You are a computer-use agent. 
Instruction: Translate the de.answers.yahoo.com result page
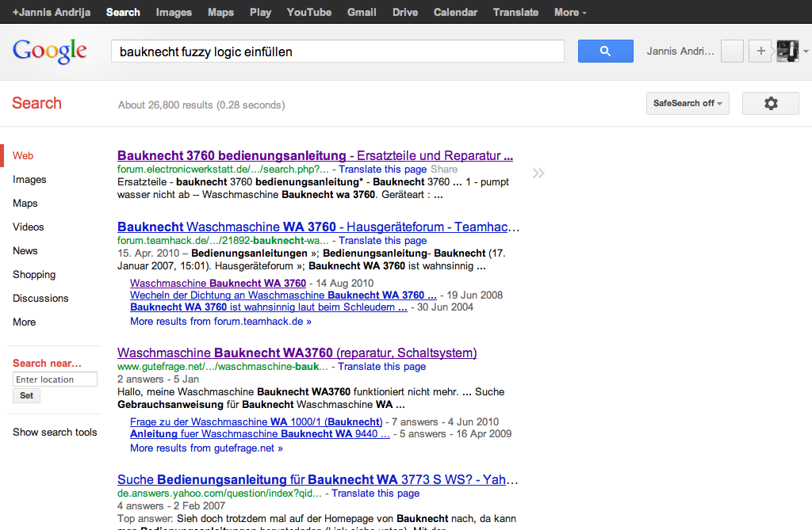[375, 494]
